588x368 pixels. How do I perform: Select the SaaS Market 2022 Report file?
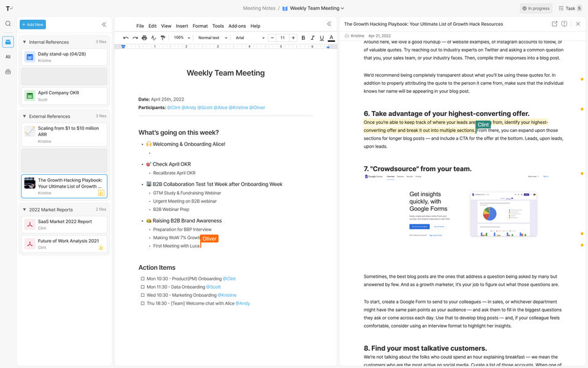[x=64, y=223]
